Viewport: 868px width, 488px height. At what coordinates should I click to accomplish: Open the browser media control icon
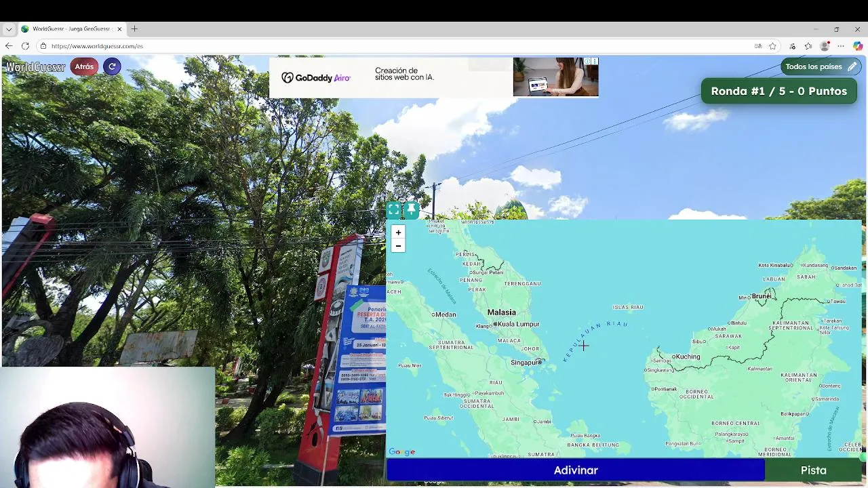(792, 46)
